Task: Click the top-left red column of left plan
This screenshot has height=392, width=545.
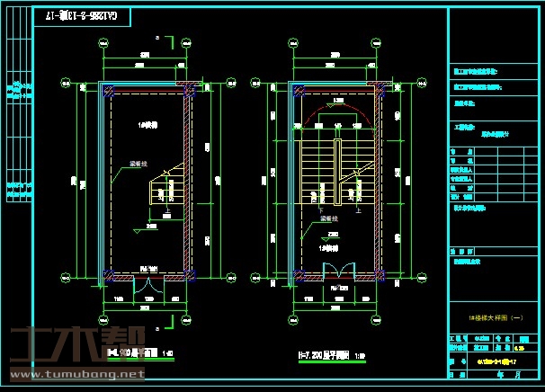Action: click(106, 89)
